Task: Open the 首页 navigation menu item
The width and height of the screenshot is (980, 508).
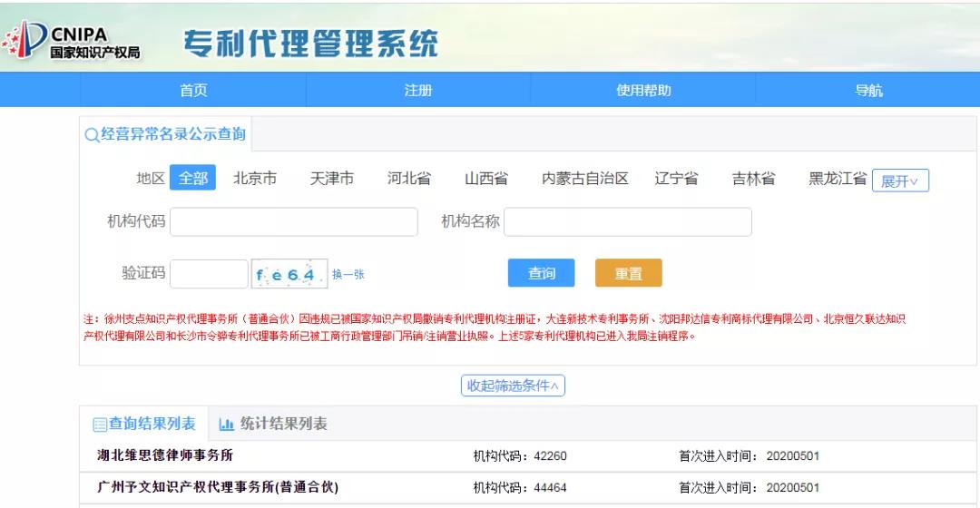Action: point(193,90)
